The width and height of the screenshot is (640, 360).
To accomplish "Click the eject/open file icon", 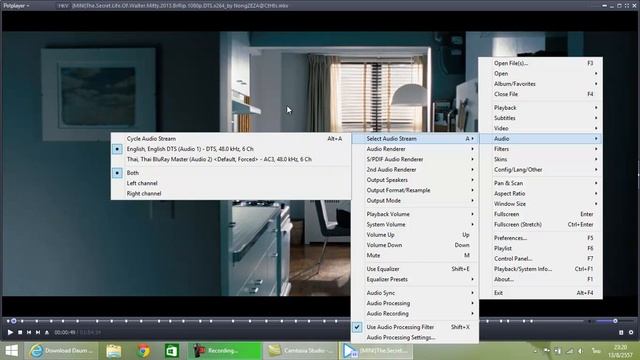I will tap(47, 332).
